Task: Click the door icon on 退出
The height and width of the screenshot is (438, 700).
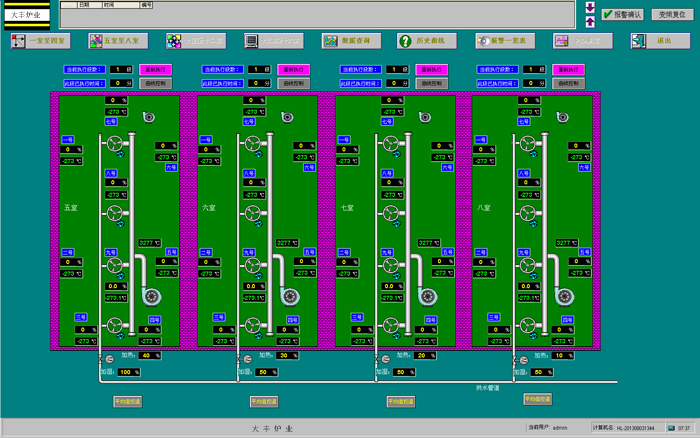Action: (x=638, y=41)
